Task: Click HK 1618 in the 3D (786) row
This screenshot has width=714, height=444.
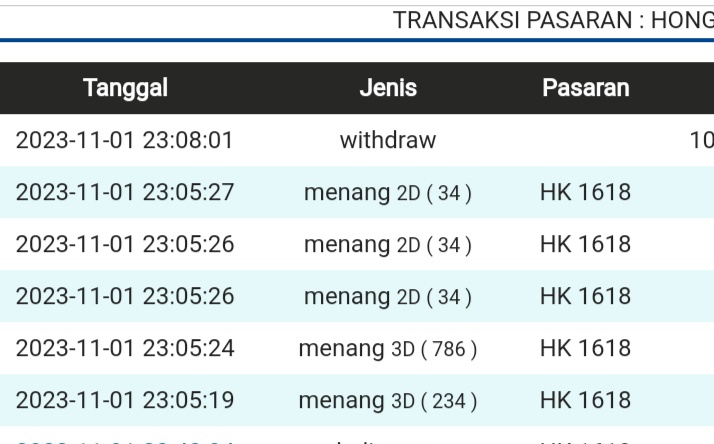Action: [585, 348]
